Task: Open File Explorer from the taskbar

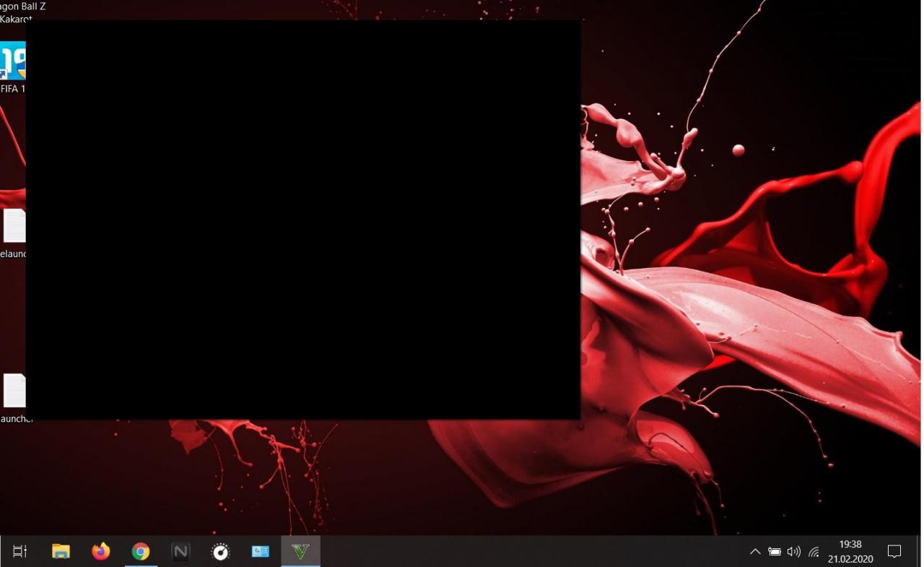Action: pos(61,552)
